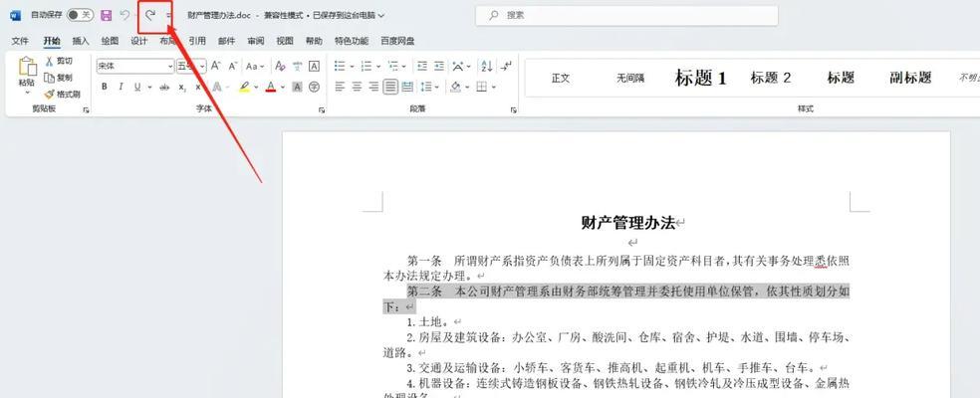Switch to the 插入 tab
The height and width of the screenshot is (398, 980).
pyautogui.click(x=81, y=41)
